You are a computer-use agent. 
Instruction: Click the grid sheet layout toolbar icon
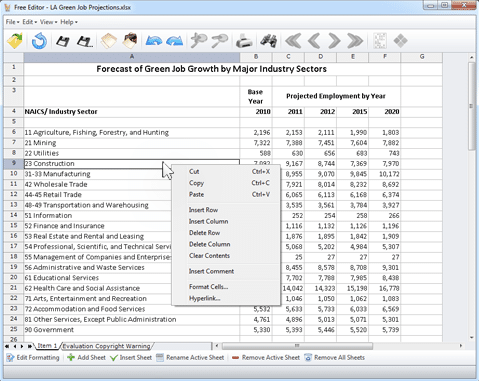coord(380,41)
